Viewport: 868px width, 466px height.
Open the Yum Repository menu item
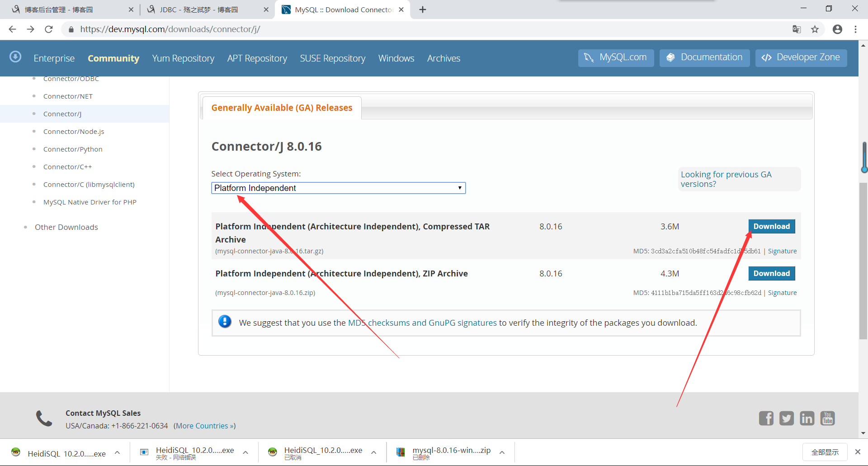pyautogui.click(x=183, y=58)
